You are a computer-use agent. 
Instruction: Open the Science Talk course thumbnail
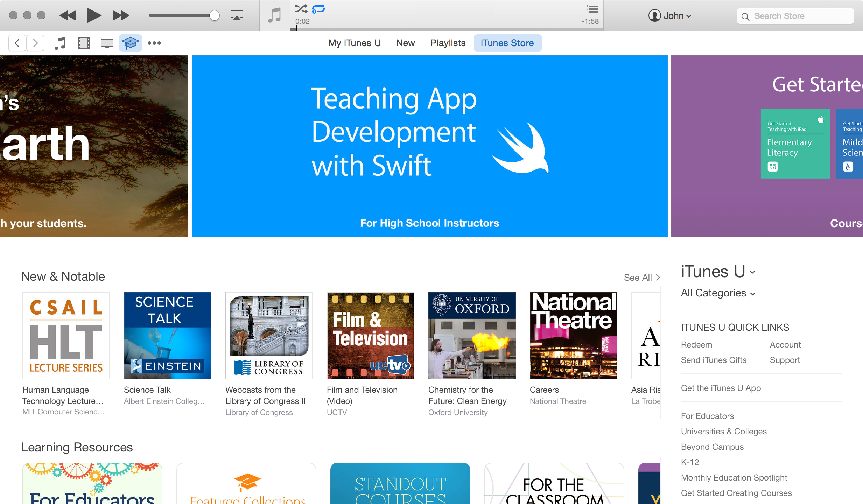pyautogui.click(x=167, y=335)
